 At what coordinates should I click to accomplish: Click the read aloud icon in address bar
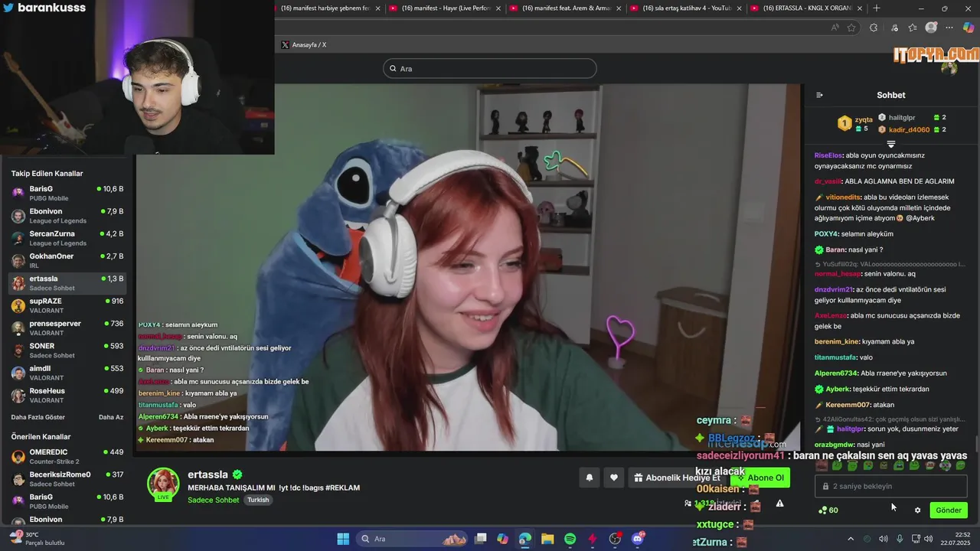tap(835, 28)
